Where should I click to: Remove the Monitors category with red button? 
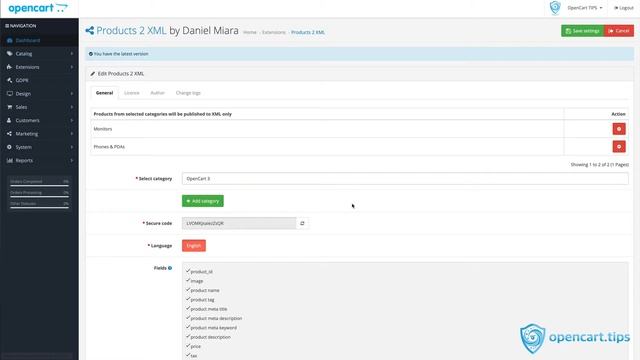(619, 129)
